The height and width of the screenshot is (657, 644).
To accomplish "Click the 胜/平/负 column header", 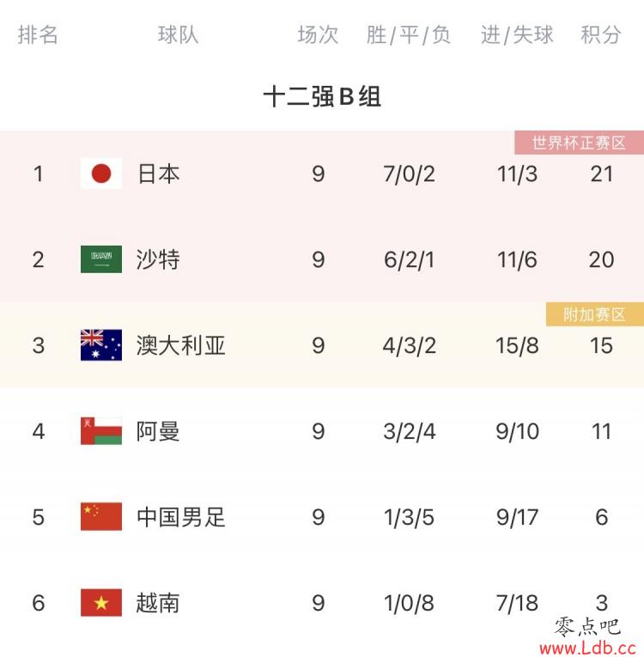I will pyautogui.click(x=409, y=34).
